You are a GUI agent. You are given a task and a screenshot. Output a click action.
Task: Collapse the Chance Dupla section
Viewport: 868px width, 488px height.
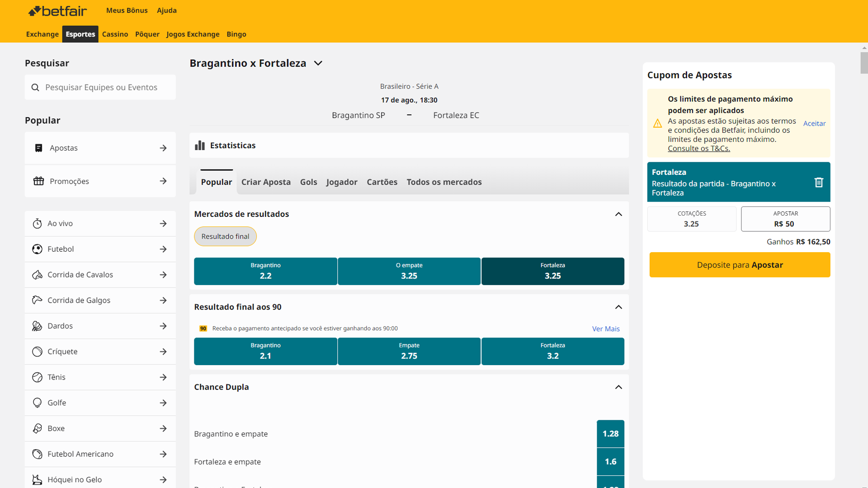[618, 387]
